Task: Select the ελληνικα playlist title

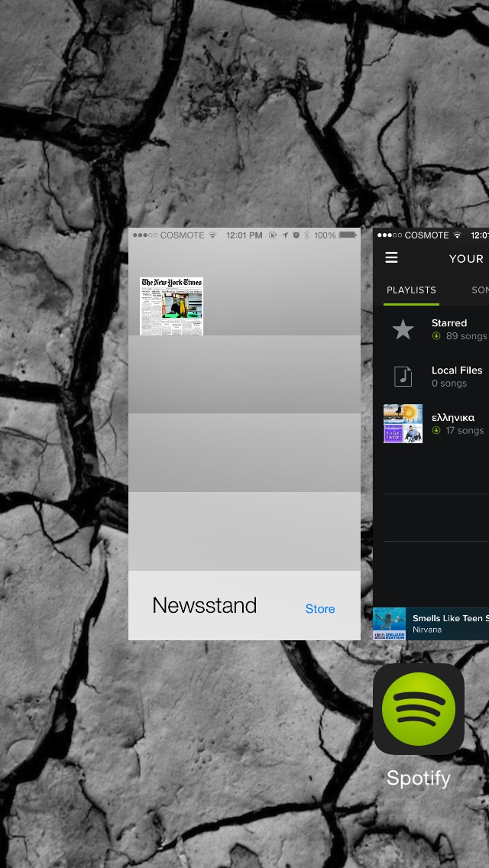Action: tap(453, 418)
